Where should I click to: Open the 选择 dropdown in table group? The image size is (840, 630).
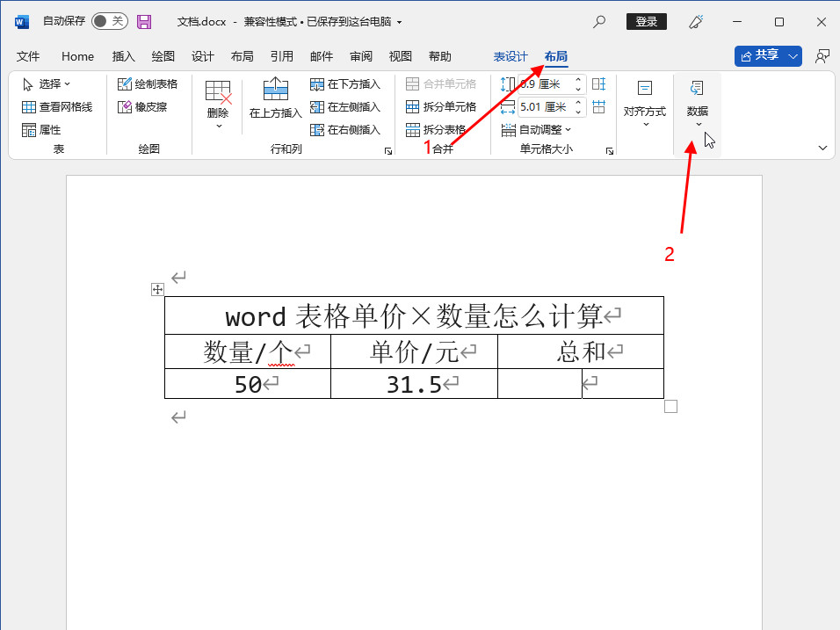(x=47, y=84)
